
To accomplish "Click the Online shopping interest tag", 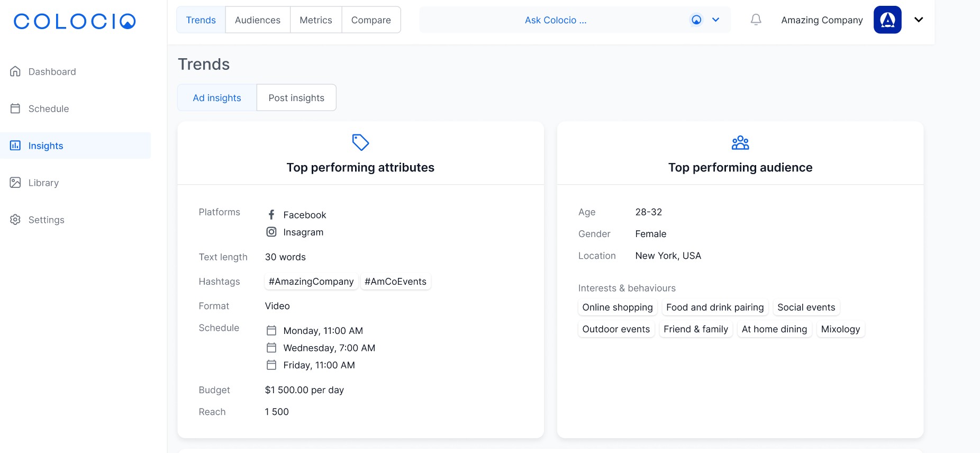I will tap(618, 307).
